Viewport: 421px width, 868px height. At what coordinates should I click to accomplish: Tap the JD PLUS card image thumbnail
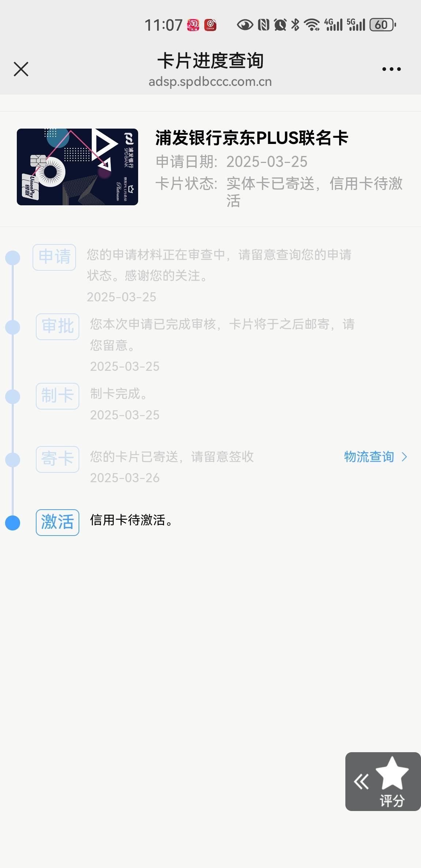point(77,167)
